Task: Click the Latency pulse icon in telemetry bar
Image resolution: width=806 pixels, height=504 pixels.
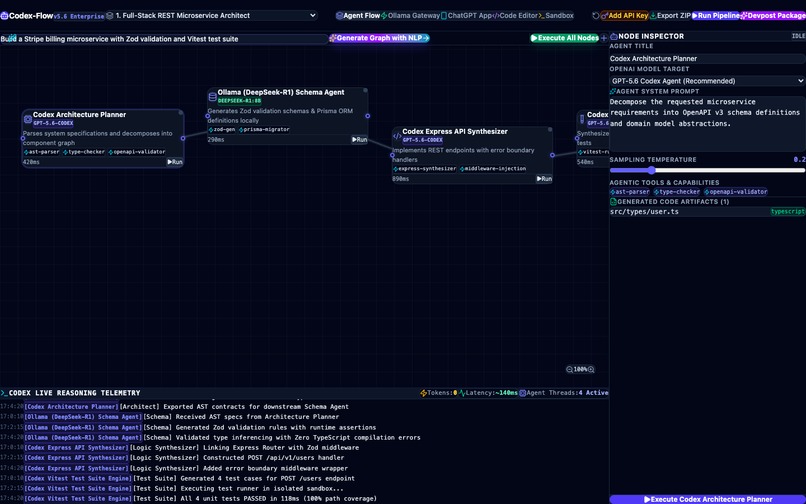Action: pyautogui.click(x=462, y=393)
